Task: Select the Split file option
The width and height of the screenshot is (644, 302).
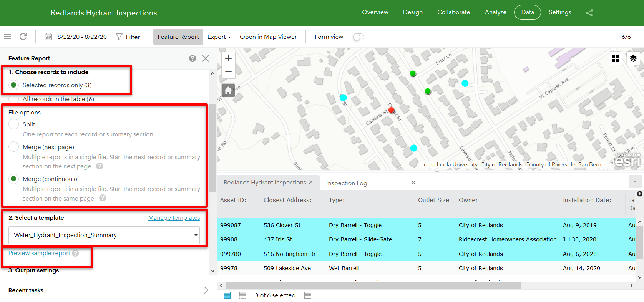Action: [x=13, y=124]
